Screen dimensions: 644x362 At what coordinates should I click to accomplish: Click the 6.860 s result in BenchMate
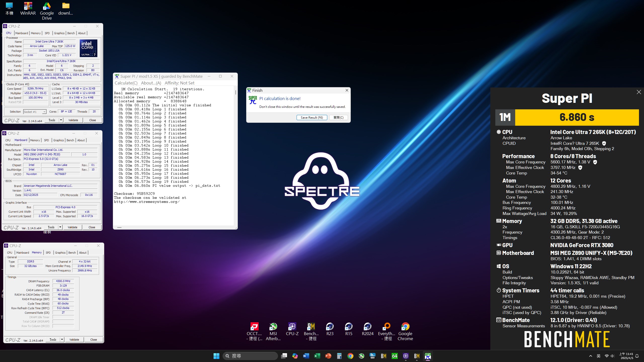pyautogui.click(x=577, y=117)
